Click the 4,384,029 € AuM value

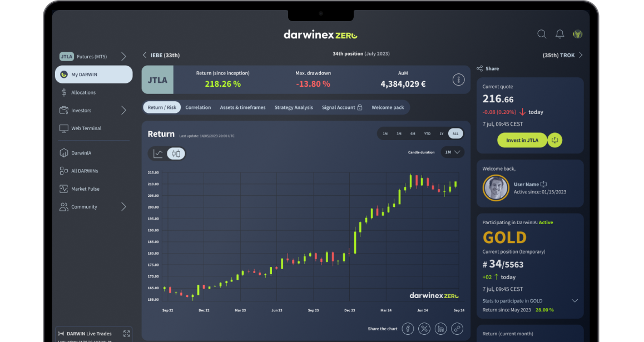(403, 84)
